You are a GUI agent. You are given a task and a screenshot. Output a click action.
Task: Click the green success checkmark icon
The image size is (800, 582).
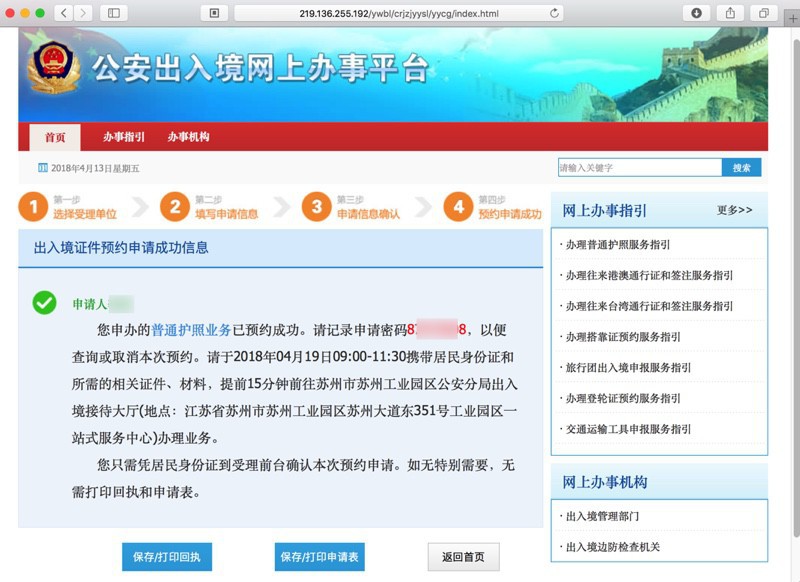point(44,302)
